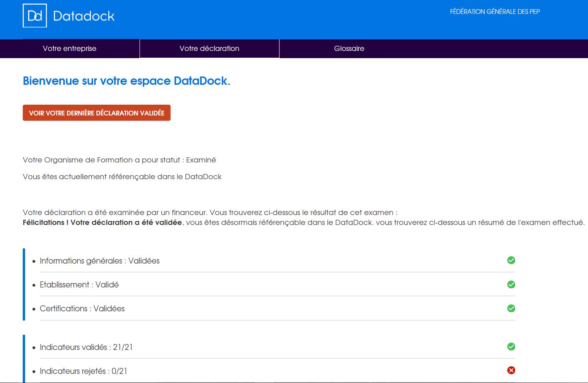Select 'Indicateurs validés : 21/21' text
Viewport: 588px width, 383px height.
(86, 347)
